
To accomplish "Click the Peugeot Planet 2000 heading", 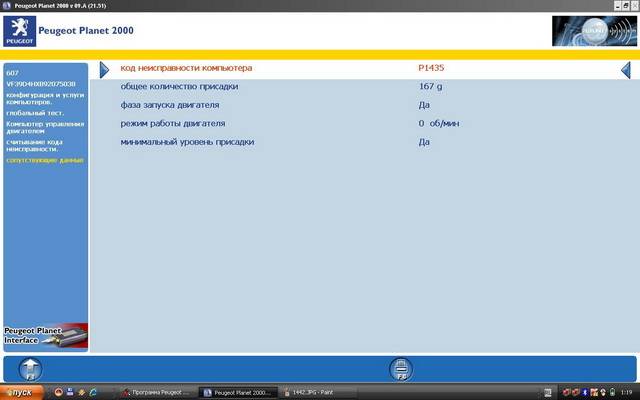I will click(x=86, y=31).
